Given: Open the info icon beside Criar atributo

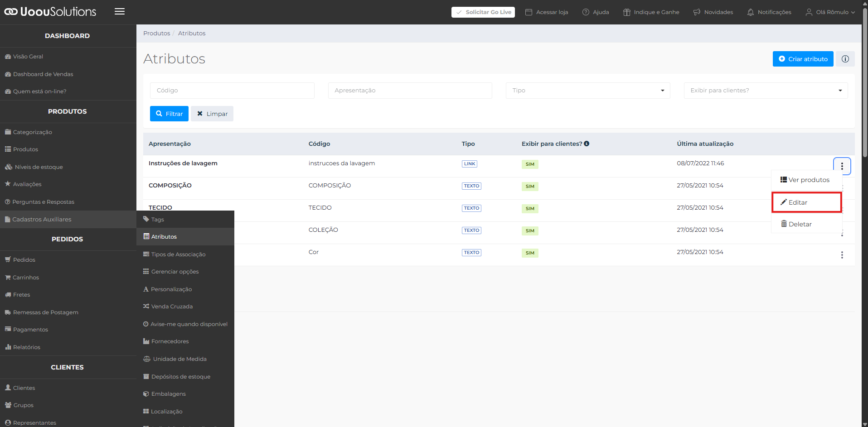Looking at the screenshot, I should pos(845,59).
